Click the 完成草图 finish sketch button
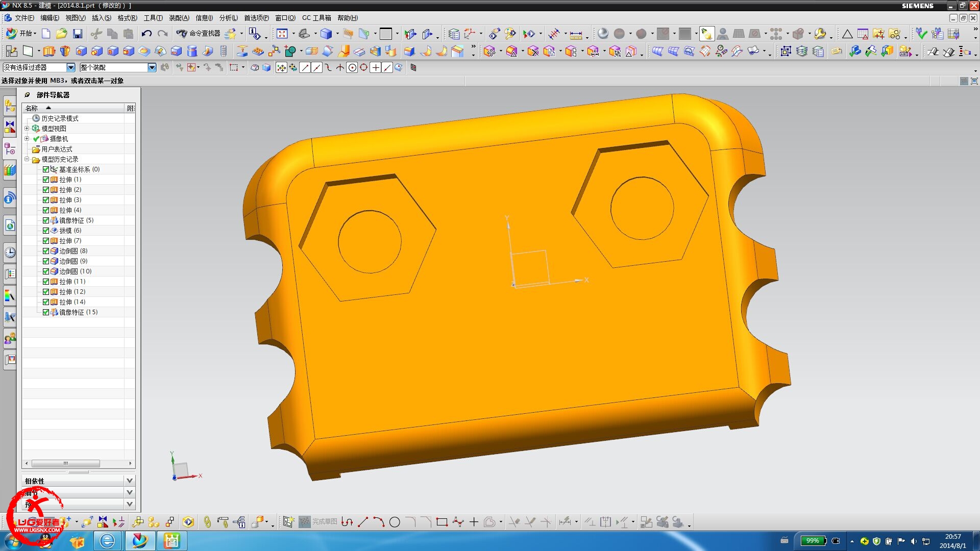 pyautogui.click(x=318, y=522)
